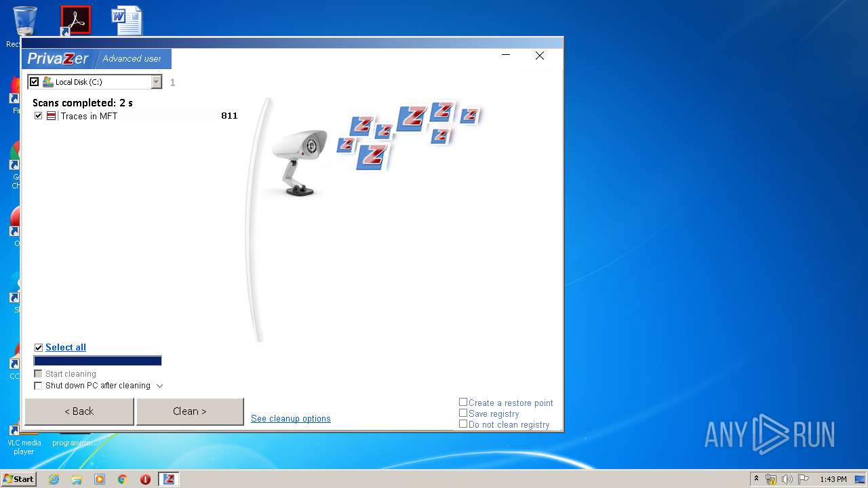Enable Shut down PC after cleaning
Viewport: 868px width, 488px height.
(x=38, y=386)
